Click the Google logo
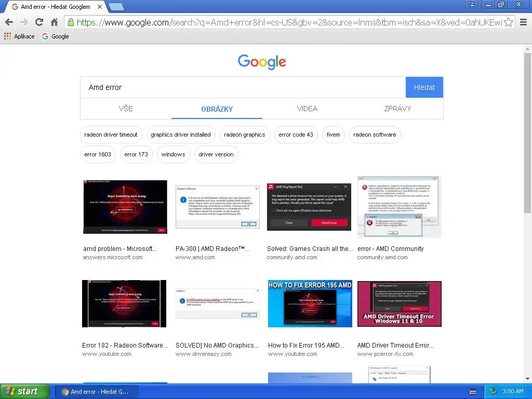 tap(262, 62)
